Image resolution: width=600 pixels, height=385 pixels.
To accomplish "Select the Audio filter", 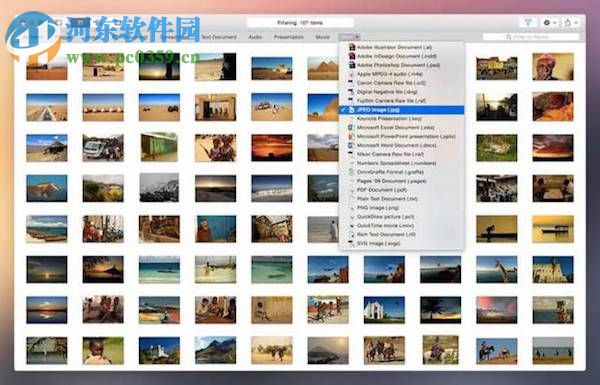I will pyautogui.click(x=255, y=37).
